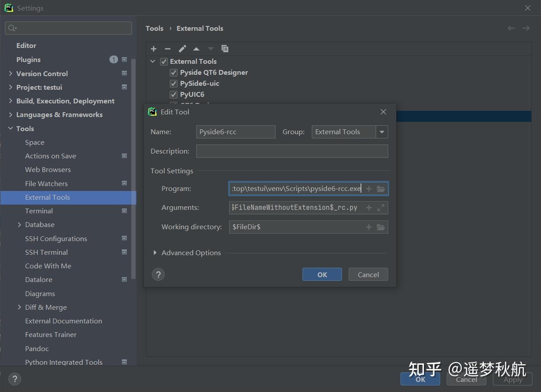This screenshot has height=392, width=541.
Task: Open the Group dropdown in Edit Tool
Action: click(382, 132)
